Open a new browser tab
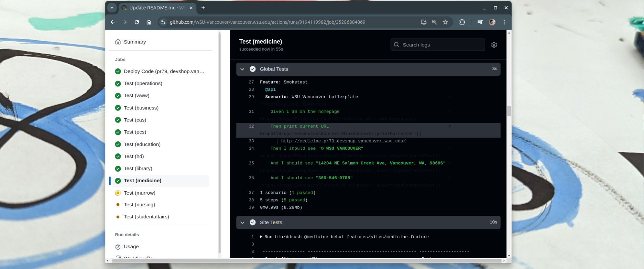The height and width of the screenshot is (269, 644). point(203,8)
